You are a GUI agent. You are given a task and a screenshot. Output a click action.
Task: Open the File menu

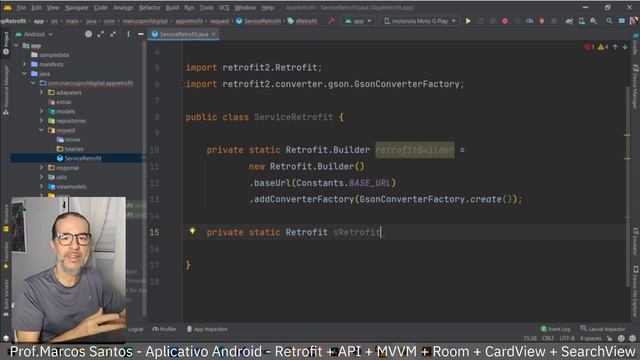pos(21,7)
